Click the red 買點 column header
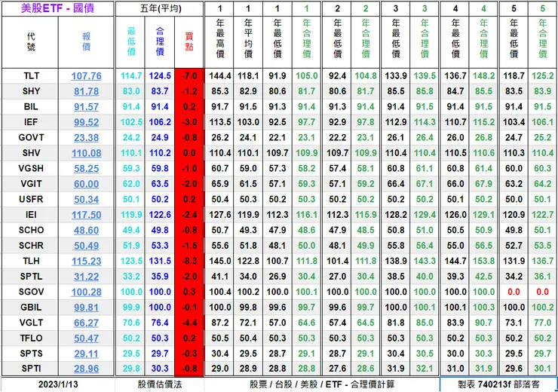 coord(189,42)
